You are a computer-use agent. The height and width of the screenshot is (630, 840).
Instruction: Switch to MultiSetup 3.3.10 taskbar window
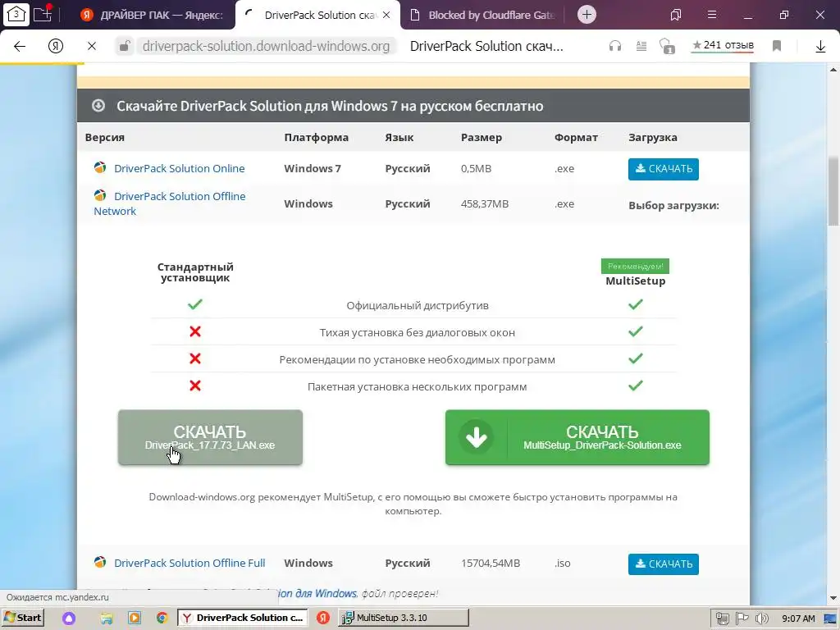point(404,618)
